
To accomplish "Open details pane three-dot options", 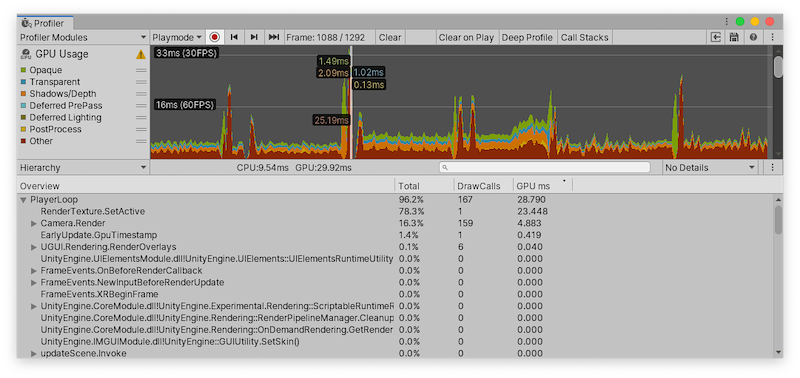I will point(772,167).
